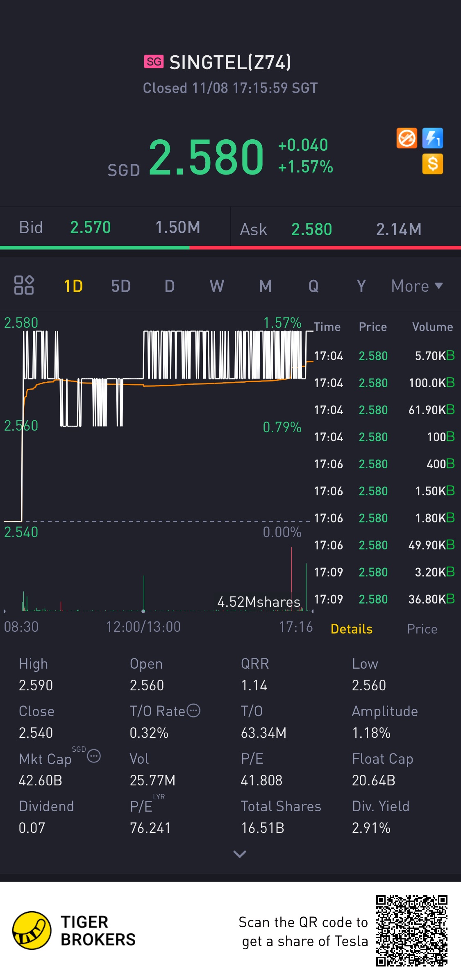Tap the Ask price 2.580
The width and height of the screenshot is (461, 980).
coord(312,229)
